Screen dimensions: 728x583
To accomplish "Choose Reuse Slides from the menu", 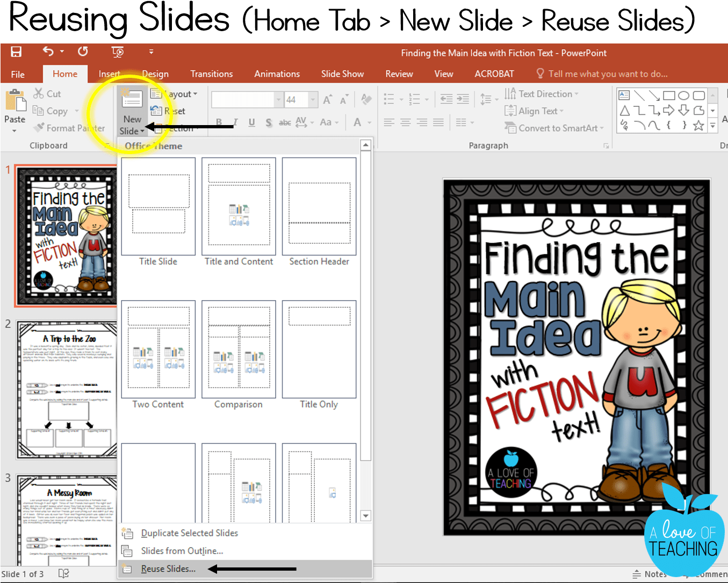I will [x=168, y=569].
